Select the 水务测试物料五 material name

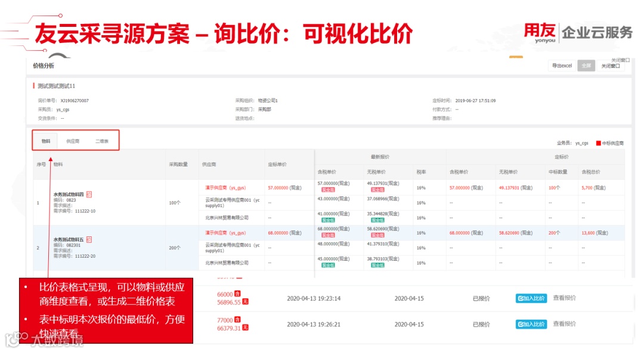pyautogui.click(x=69, y=239)
